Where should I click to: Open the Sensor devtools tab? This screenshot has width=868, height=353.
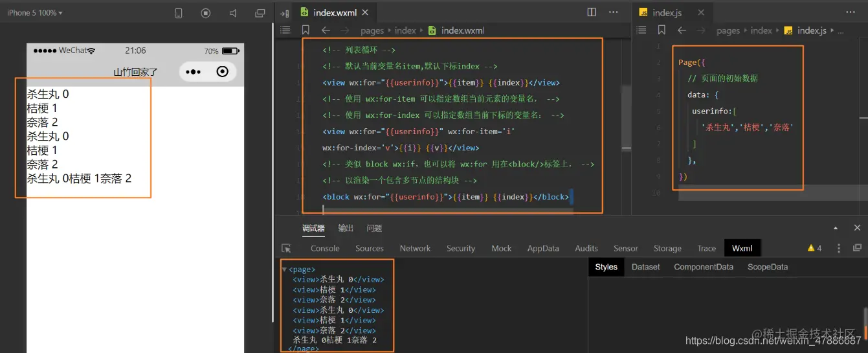click(x=626, y=248)
